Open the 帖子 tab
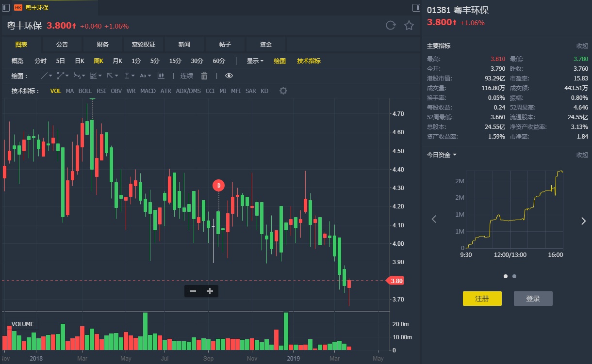The height and width of the screenshot is (364, 592). click(x=225, y=44)
